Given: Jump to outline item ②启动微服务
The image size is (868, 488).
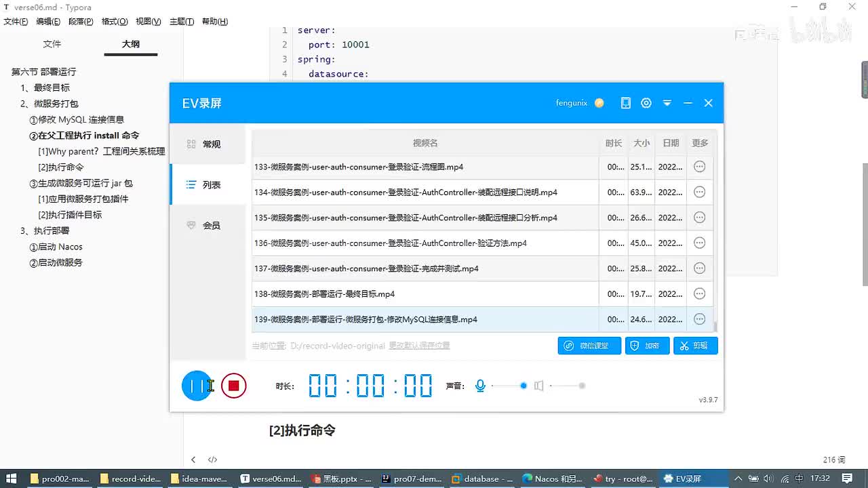Looking at the screenshot, I should pyautogui.click(x=56, y=262).
